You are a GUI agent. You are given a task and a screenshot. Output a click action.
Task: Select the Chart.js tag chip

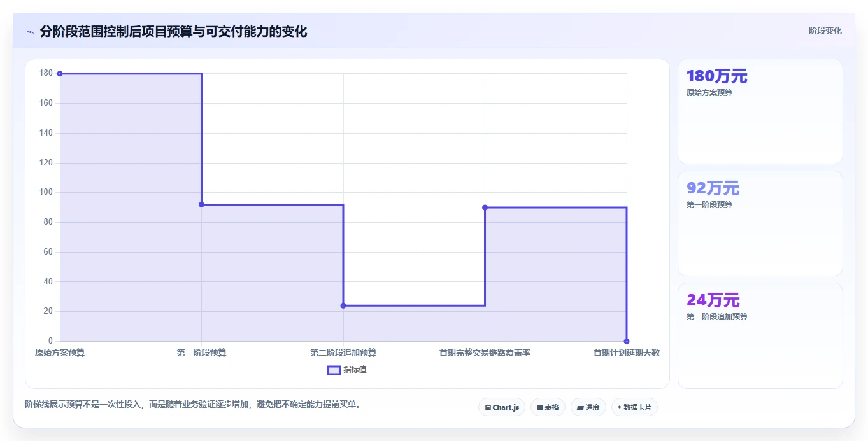point(502,407)
